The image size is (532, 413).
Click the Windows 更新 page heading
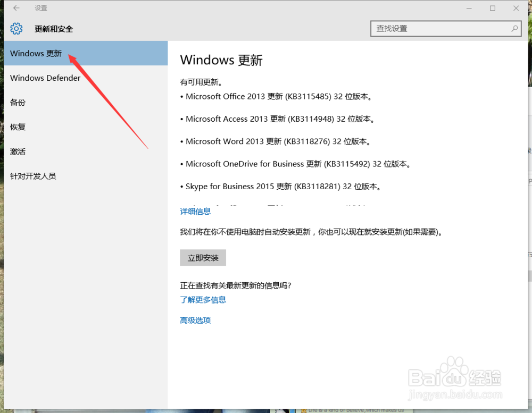(x=221, y=60)
